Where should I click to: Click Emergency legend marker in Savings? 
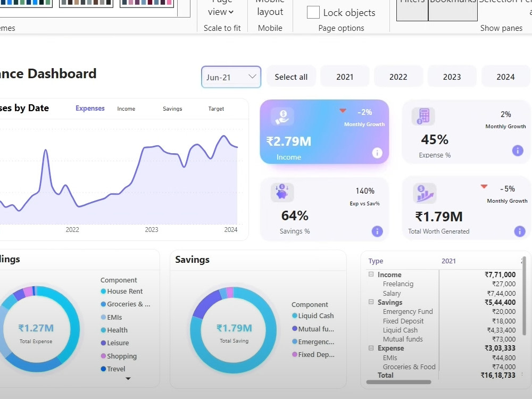[295, 342]
